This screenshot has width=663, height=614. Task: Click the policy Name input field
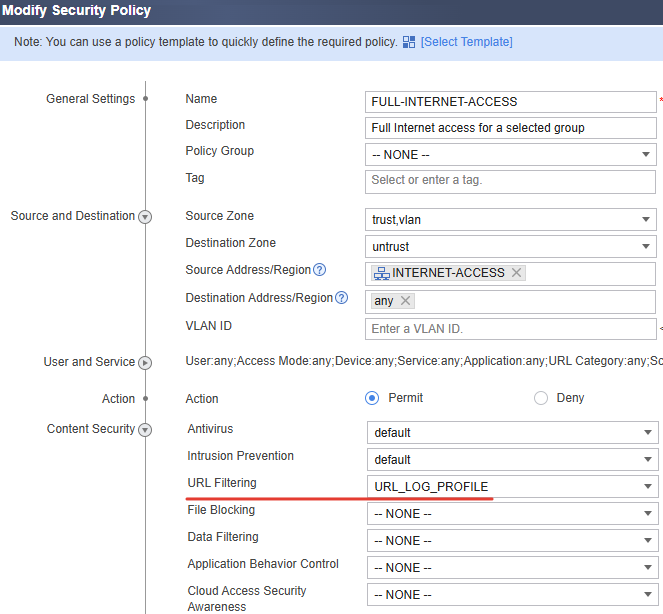(x=511, y=102)
